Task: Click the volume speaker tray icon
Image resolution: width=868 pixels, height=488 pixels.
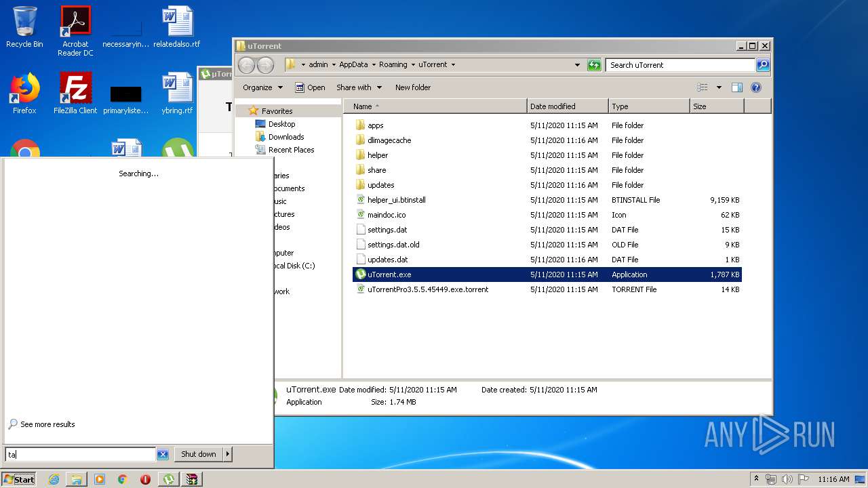Action: tap(787, 479)
